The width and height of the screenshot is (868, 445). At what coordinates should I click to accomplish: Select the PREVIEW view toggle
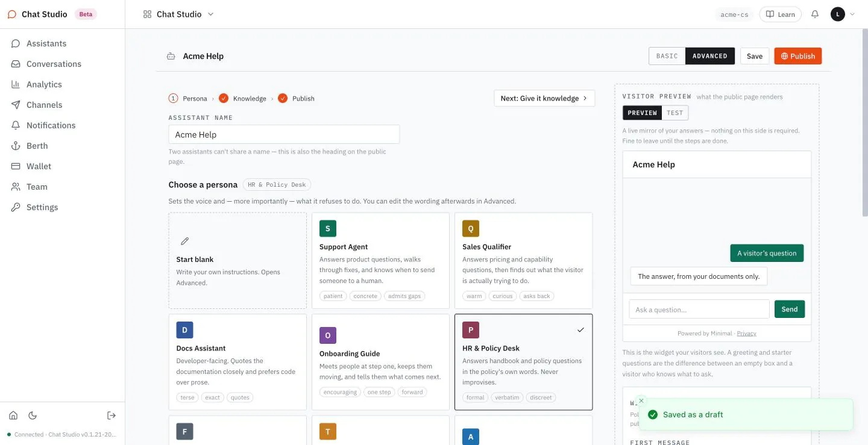pyautogui.click(x=642, y=113)
